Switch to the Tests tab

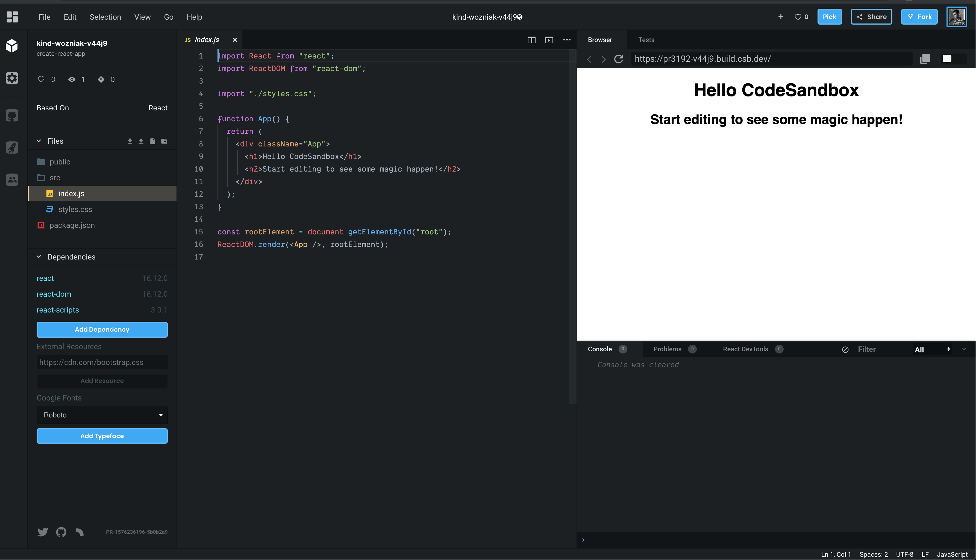[x=646, y=40]
